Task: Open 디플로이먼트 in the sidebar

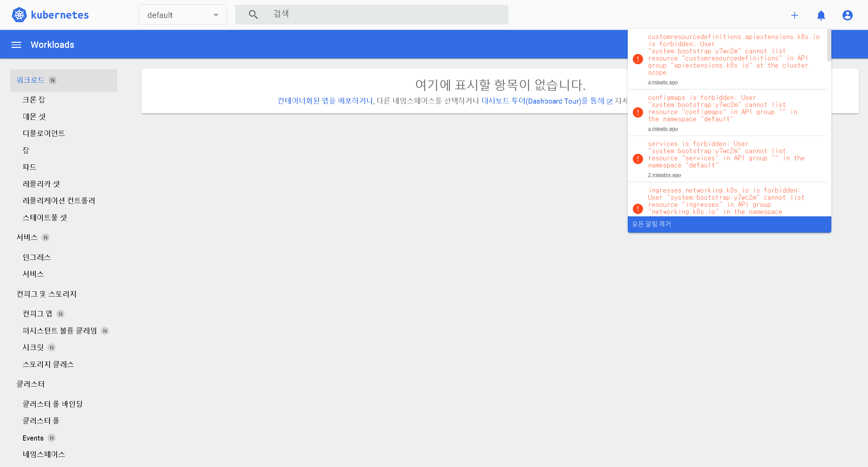Action: point(44,133)
